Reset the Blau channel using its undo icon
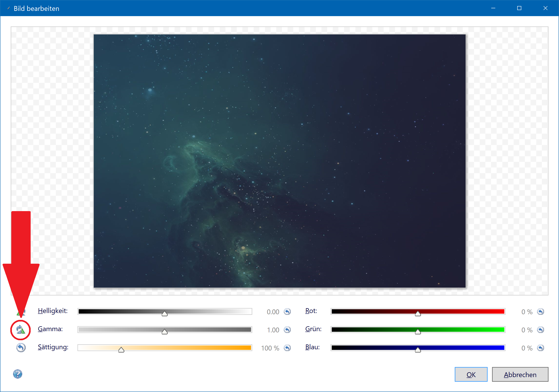 click(x=540, y=348)
